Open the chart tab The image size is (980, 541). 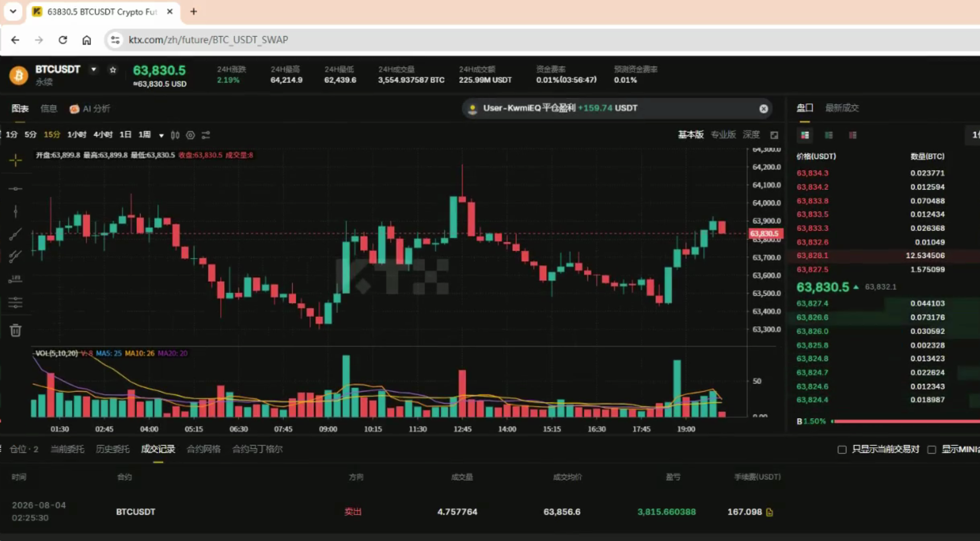point(20,109)
